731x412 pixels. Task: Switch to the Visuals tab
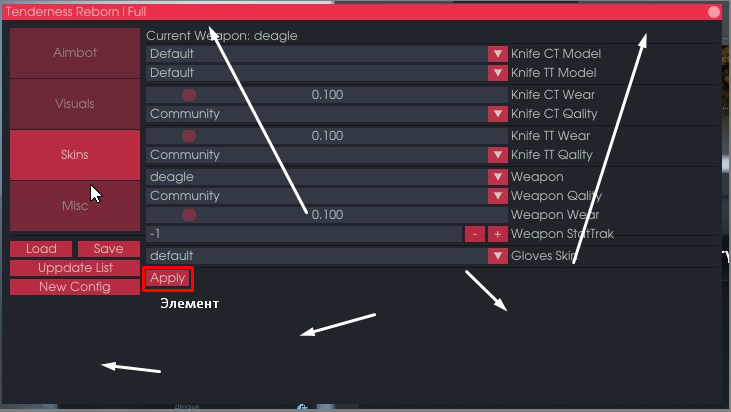(75, 104)
